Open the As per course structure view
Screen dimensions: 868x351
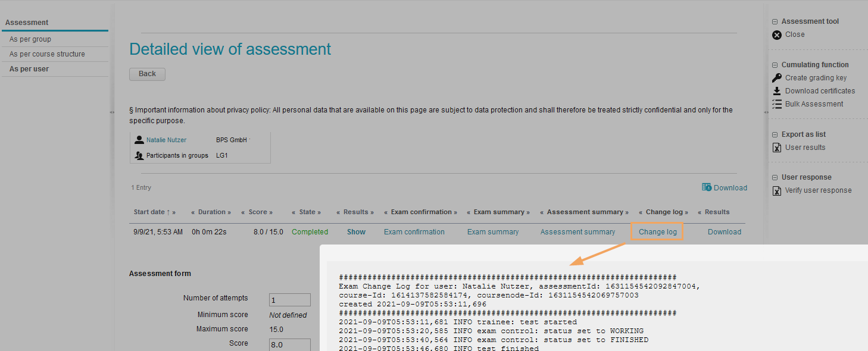pos(47,54)
